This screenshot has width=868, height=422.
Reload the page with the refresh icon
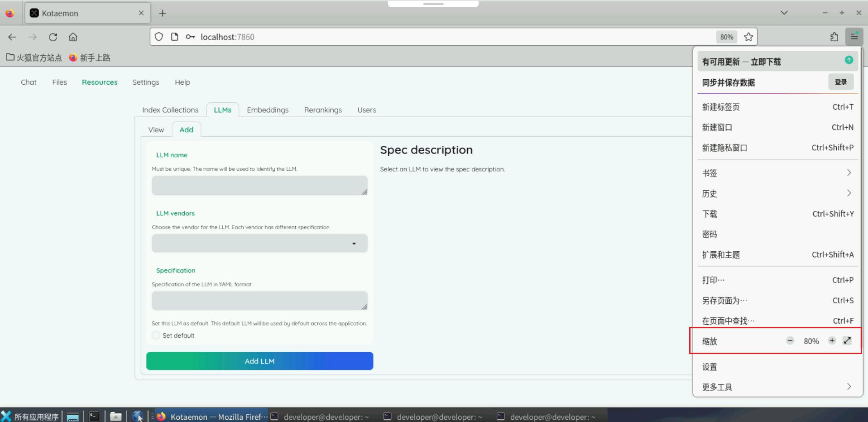pyautogui.click(x=53, y=37)
